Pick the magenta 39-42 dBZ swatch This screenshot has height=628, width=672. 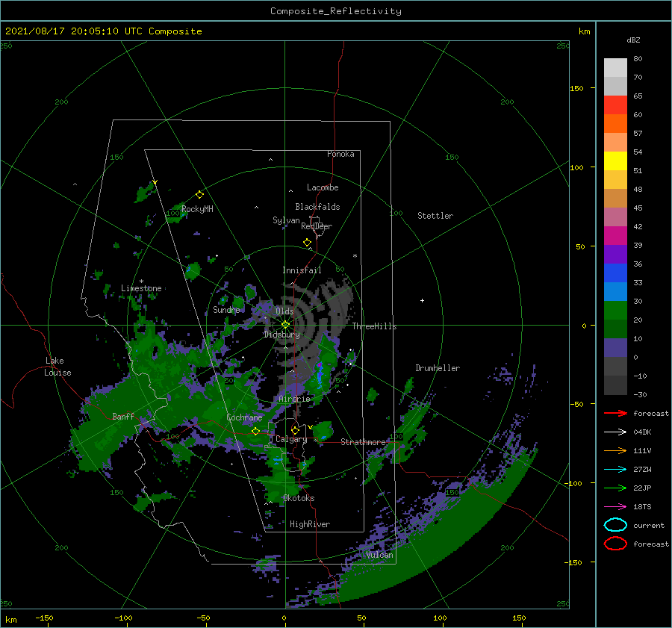point(615,235)
